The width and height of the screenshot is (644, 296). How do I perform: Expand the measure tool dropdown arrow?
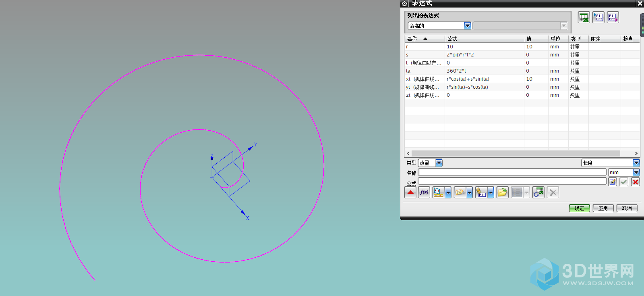448,192
